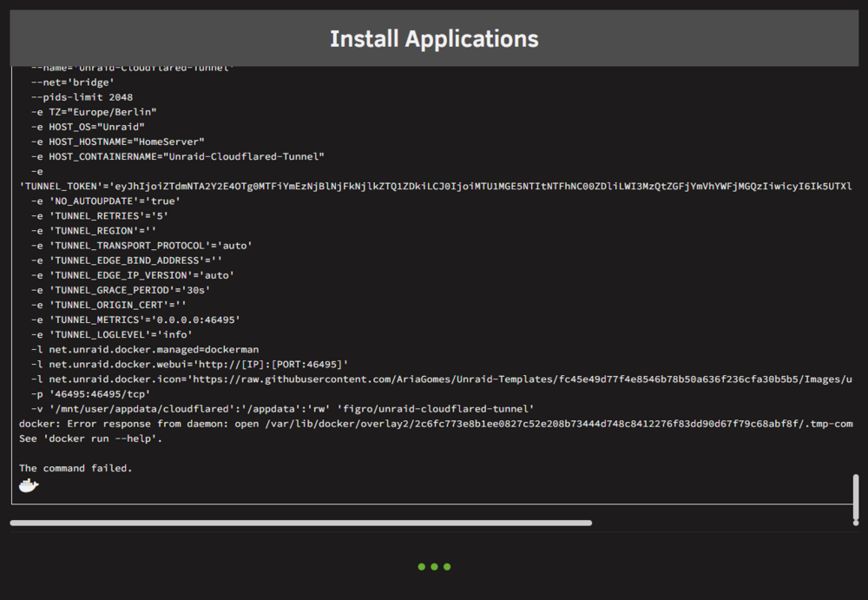Click the 'NO_AUTOUPDATE'='true' line
Viewport: 868px width, 600px height.
coord(106,201)
